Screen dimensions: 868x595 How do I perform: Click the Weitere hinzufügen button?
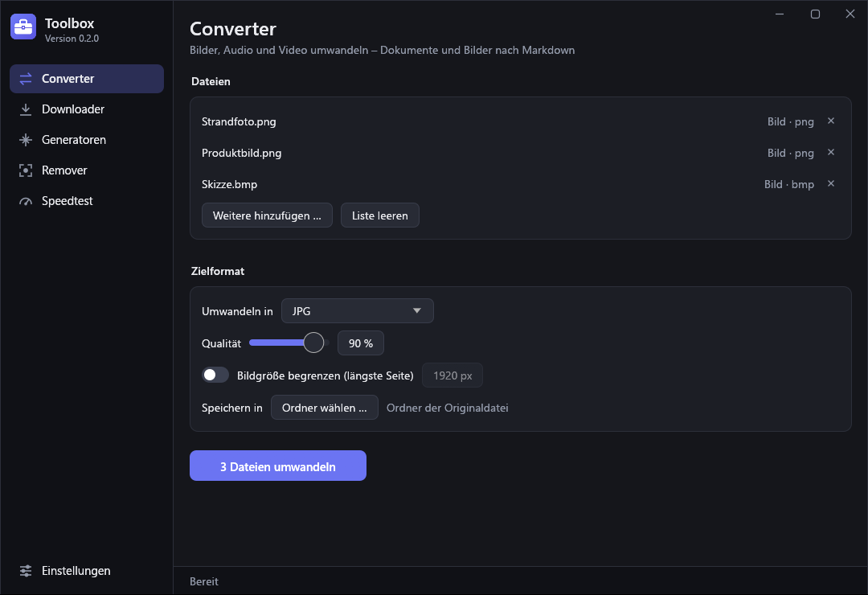267,215
